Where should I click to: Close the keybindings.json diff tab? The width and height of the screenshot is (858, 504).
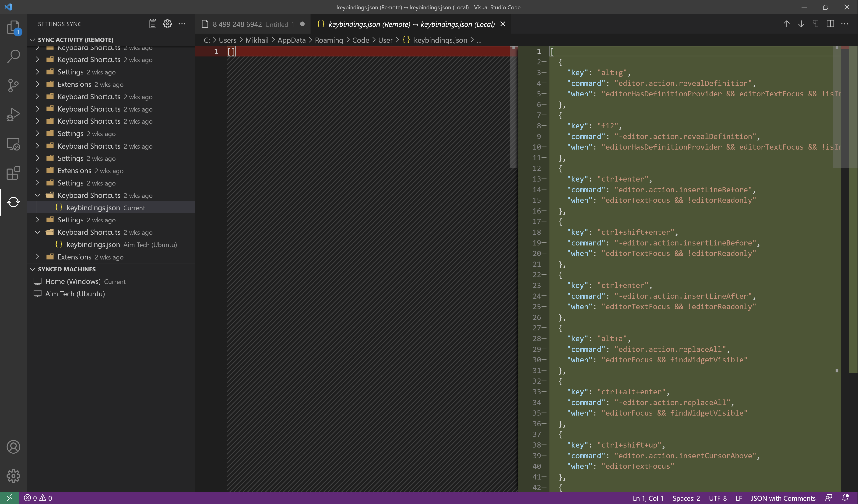[503, 24]
